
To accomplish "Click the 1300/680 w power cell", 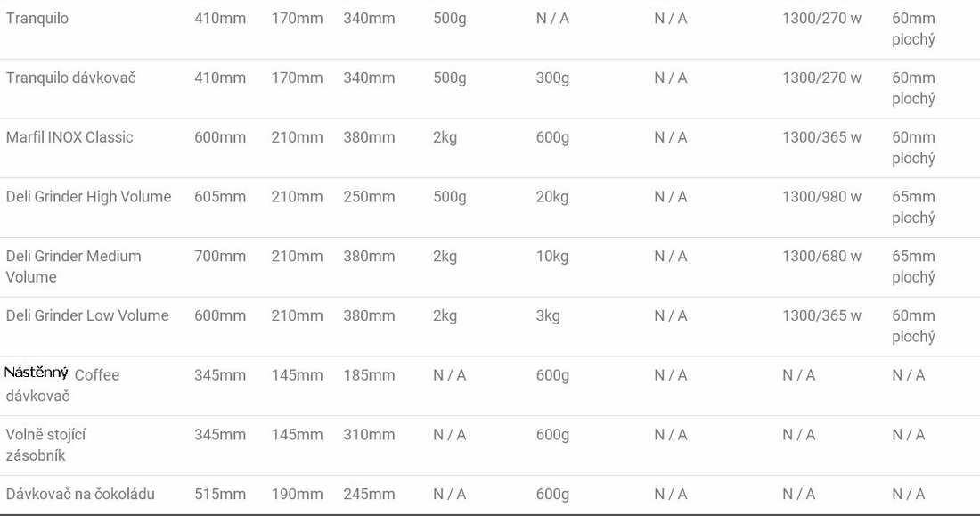I will click(x=822, y=257).
